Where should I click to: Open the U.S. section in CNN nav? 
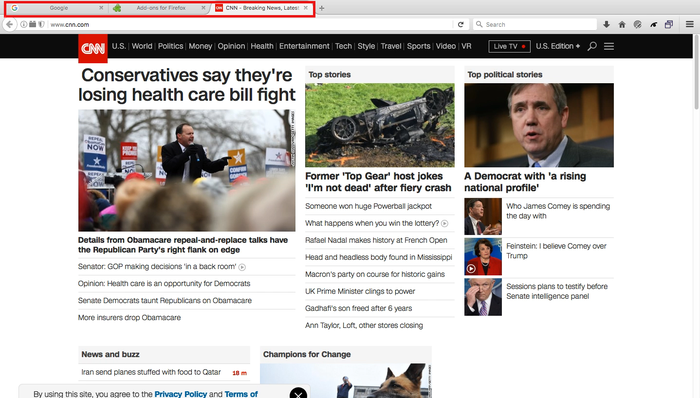[x=119, y=46]
